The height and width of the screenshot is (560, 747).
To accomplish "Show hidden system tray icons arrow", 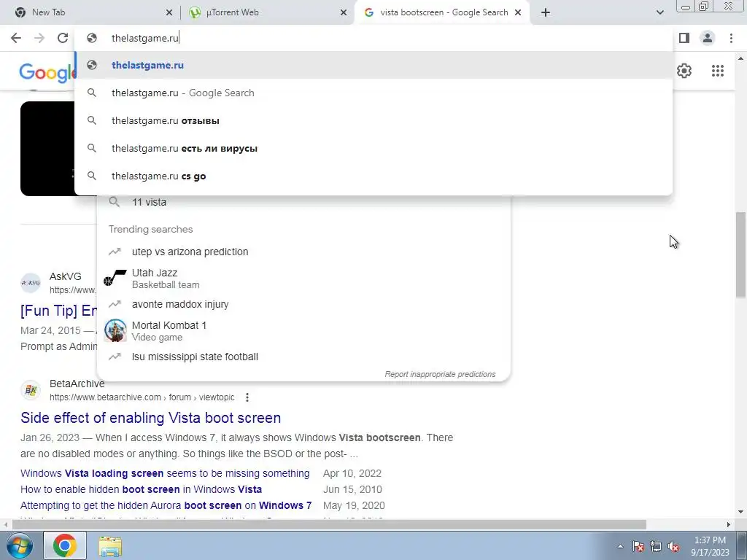I will (x=620, y=547).
